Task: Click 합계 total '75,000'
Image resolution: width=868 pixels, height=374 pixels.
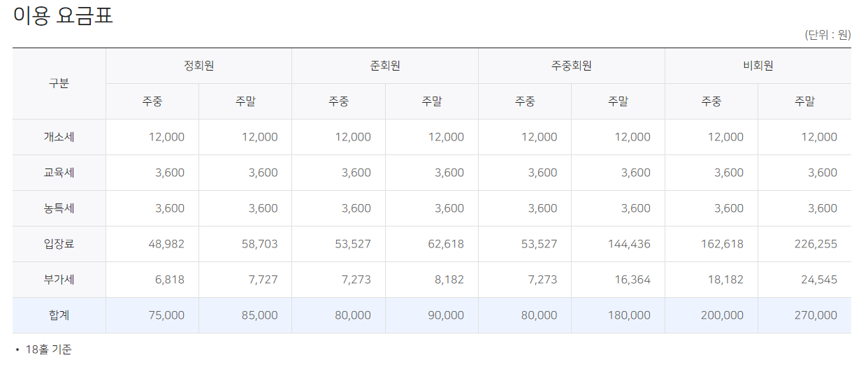Action: coord(166,315)
